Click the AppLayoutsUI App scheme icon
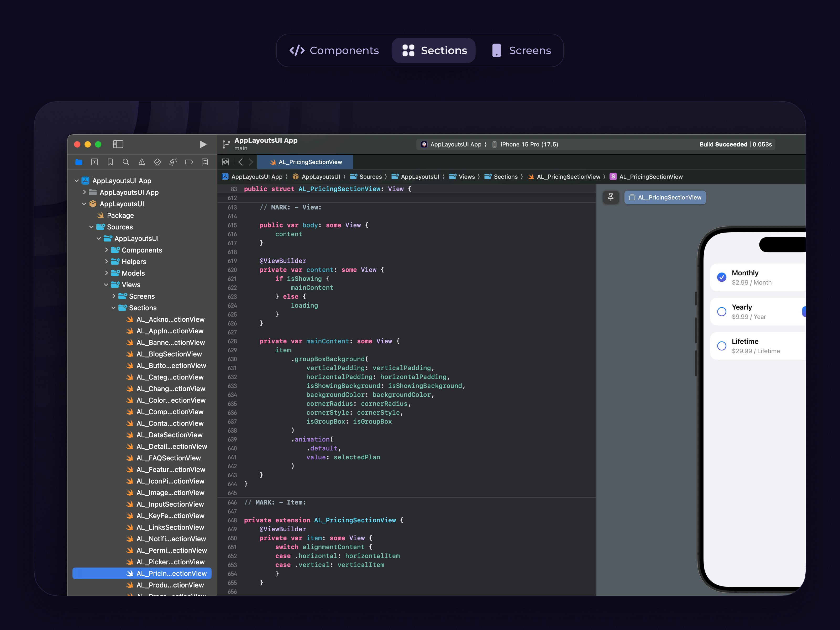 424,144
